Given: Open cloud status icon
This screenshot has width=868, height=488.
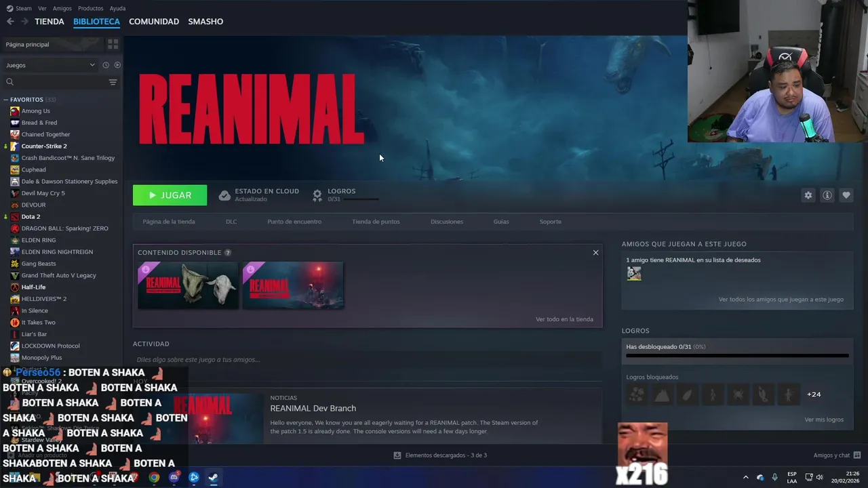Looking at the screenshot, I should click(224, 195).
